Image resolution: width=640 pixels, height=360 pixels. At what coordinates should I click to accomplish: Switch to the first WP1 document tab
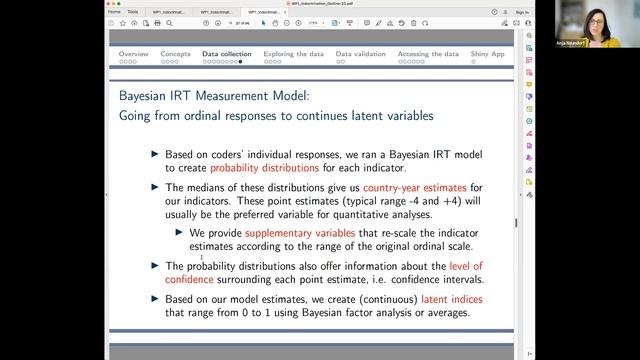click(x=168, y=12)
